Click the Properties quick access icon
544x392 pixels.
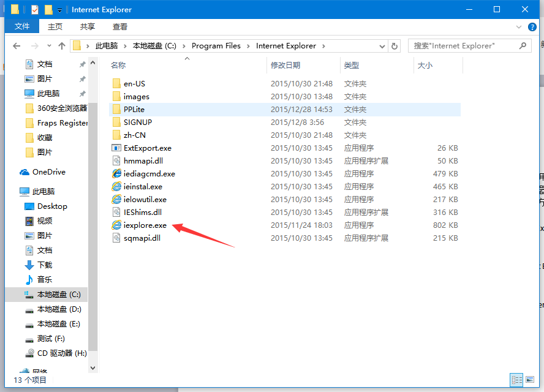(35, 9)
